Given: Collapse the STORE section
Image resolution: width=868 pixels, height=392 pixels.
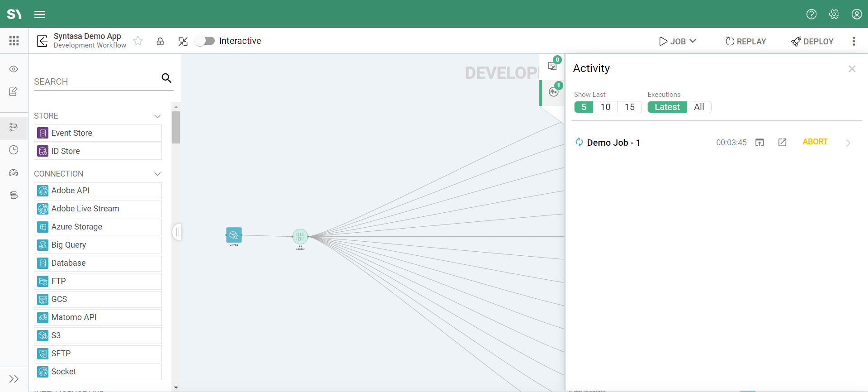Looking at the screenshot, I should [157, 116].
